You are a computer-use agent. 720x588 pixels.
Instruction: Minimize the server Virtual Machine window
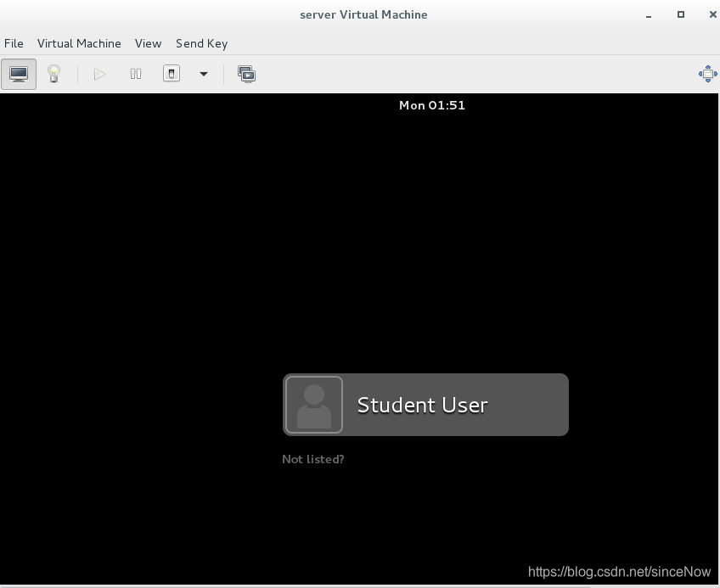(649, 15)
